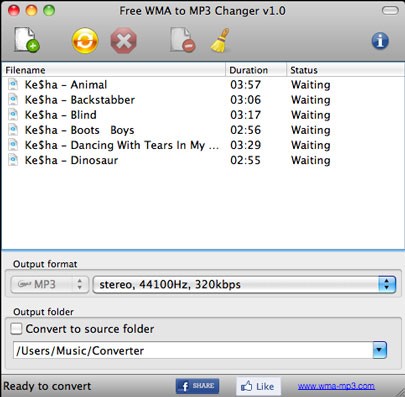Sort by the Duration column header
The image size is (405, 397).
tap(256, 70)
